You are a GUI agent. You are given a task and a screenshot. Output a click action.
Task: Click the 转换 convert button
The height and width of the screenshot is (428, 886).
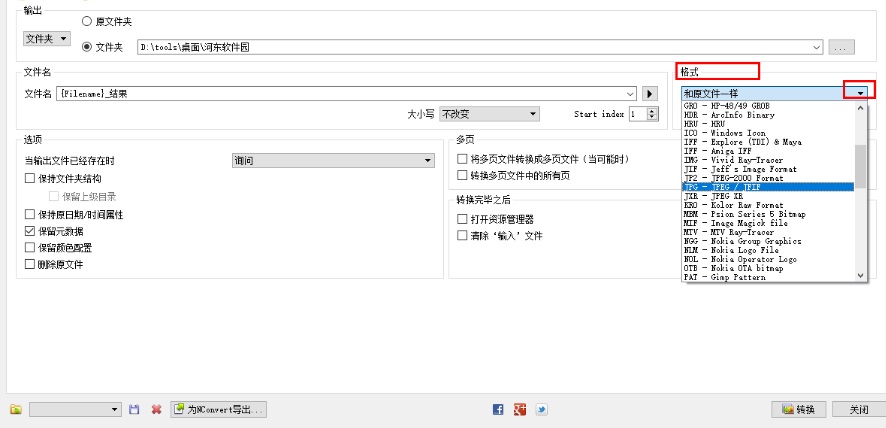click(x=798, y=410)
